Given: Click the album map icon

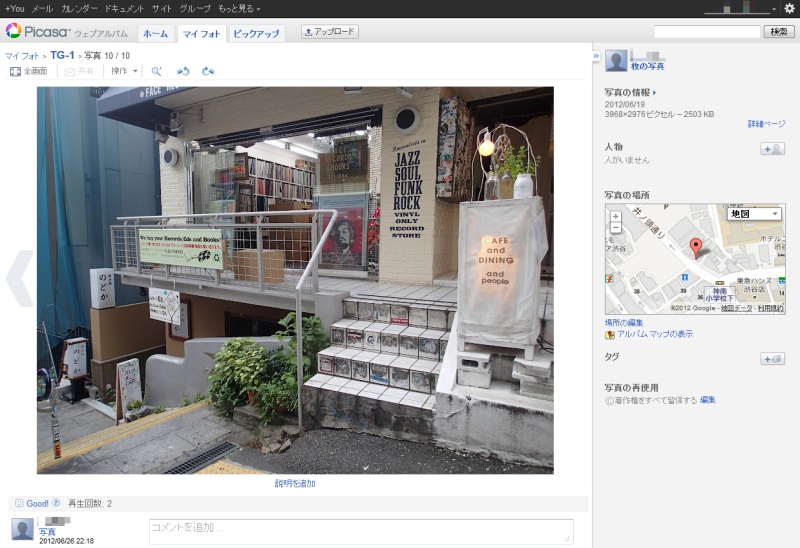Looking at the screenshot, I should 610,335.
